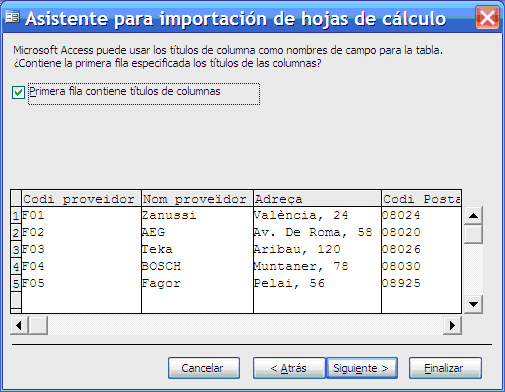Close the import wizard dialog
This screenshot has width=505, height=392.
(487, 17)
